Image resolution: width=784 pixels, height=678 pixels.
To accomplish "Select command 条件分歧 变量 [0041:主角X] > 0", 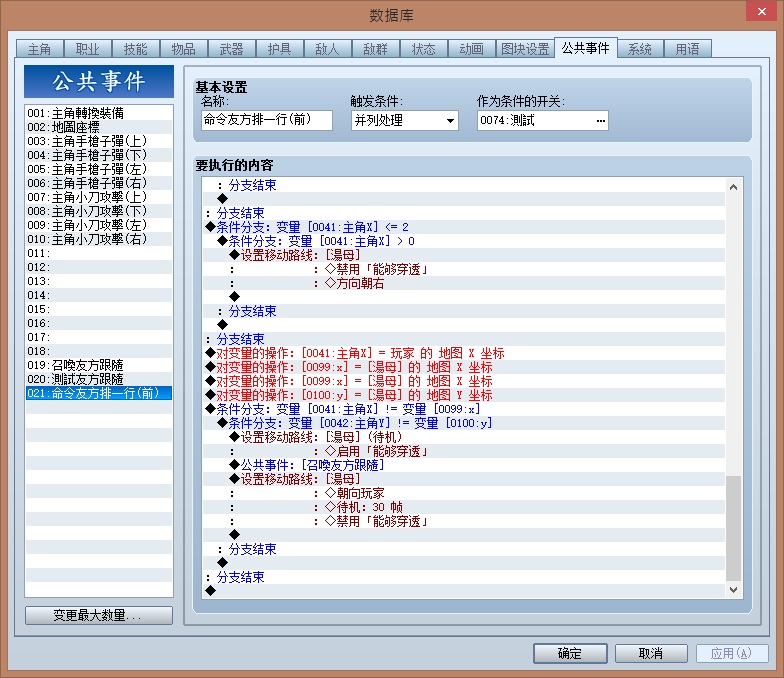I will (x=464, y=241).
